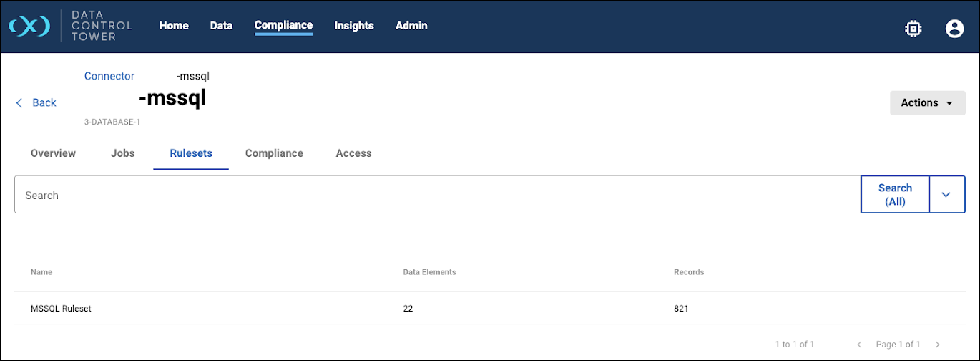Screen dimensions: 980x361
Task: Open the user profile account icon
Action: pyautogui.click(x=954, y=28)
